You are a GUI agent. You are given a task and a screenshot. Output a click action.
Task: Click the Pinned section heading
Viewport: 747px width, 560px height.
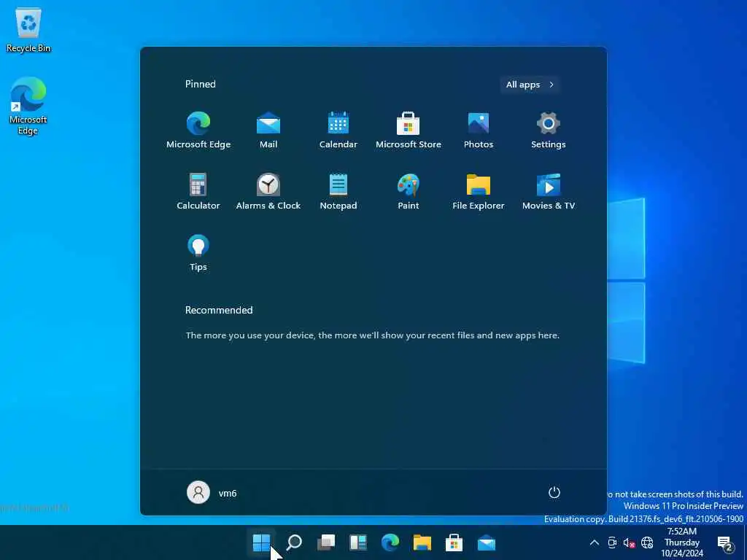(200, 85)
